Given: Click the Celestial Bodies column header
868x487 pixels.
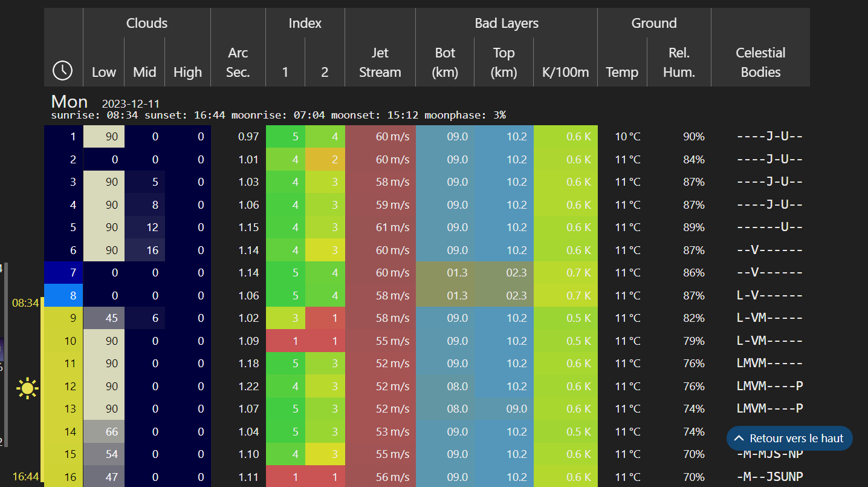Looking at the screenshot, I should [760, 62].
